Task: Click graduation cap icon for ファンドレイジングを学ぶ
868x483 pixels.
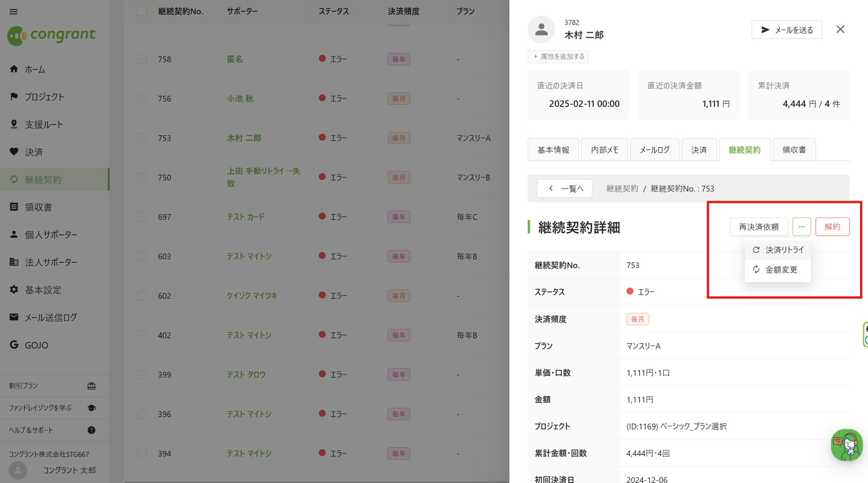Action: (92, 408)
